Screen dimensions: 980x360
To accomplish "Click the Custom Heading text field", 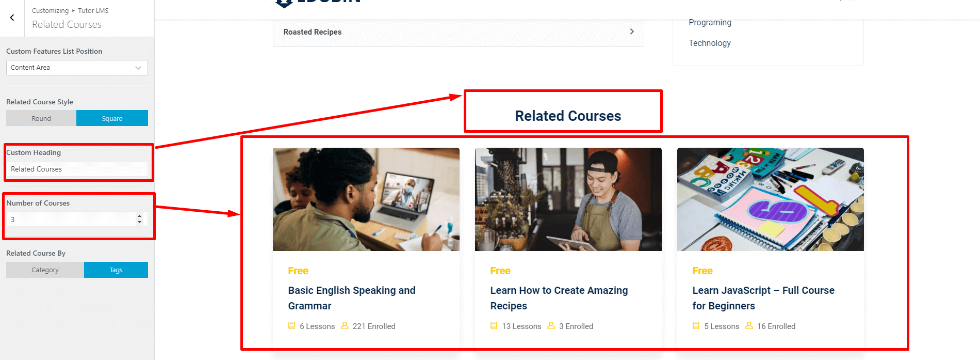I will click(x=77, y=169).
